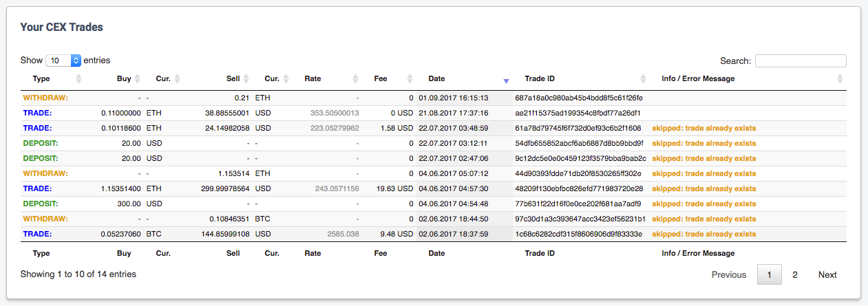Viewport: 868px width, 306px height.
Task: Toggle Date column descending sort arrow
Action: (x=506, y=80)
